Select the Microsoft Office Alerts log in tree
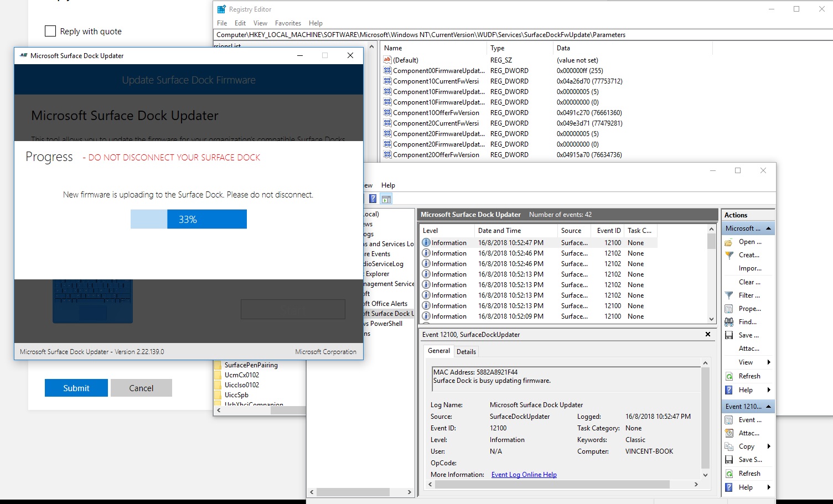Viewport: 833px width, 504px height. click(385, 304)
